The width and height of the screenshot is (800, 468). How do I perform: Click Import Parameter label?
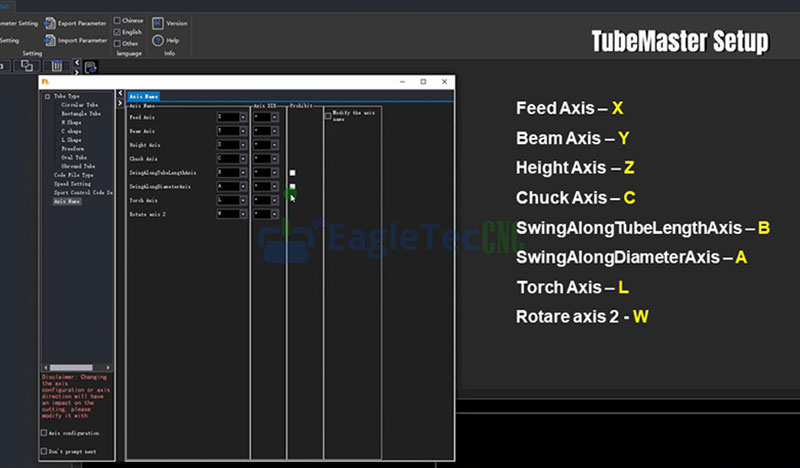82,40
